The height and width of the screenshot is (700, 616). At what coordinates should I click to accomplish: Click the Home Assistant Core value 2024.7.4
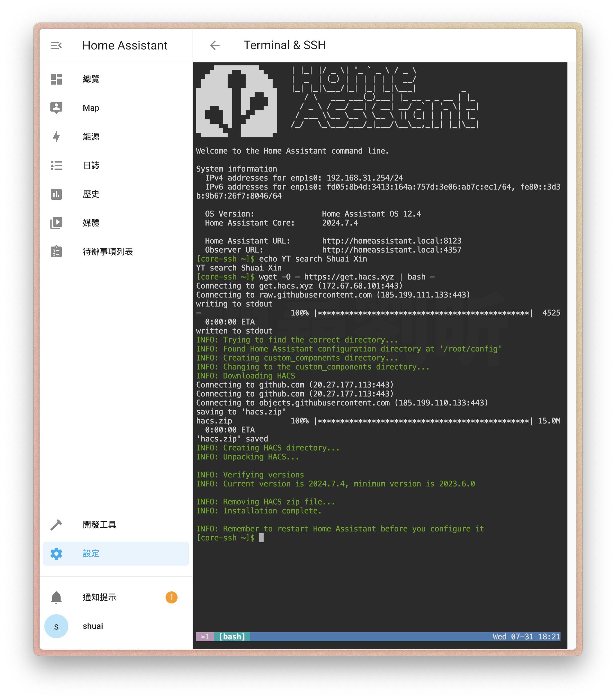pos(340,223)
